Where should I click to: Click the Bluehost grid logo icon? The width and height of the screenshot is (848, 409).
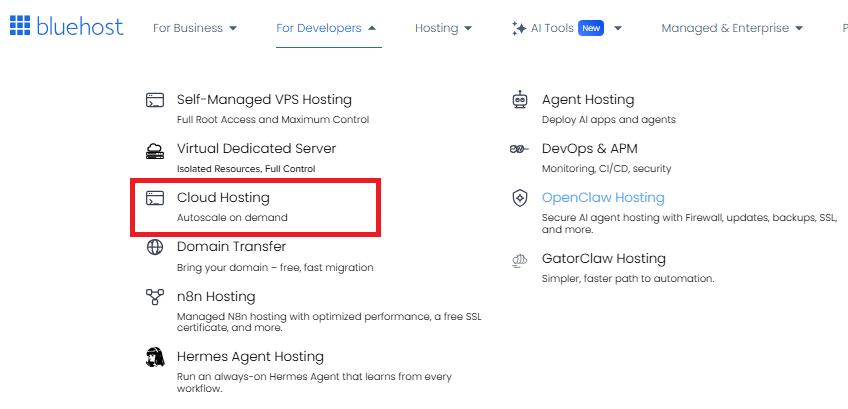[20, 26]
